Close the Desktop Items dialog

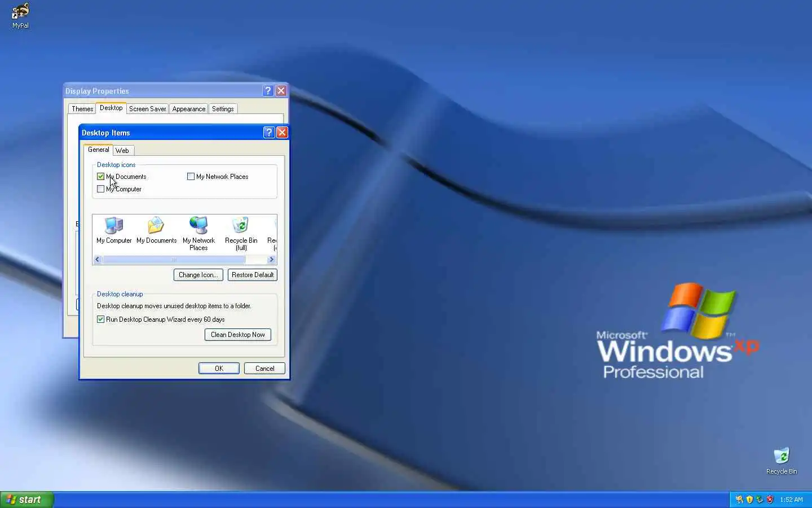tap(282, 133)
